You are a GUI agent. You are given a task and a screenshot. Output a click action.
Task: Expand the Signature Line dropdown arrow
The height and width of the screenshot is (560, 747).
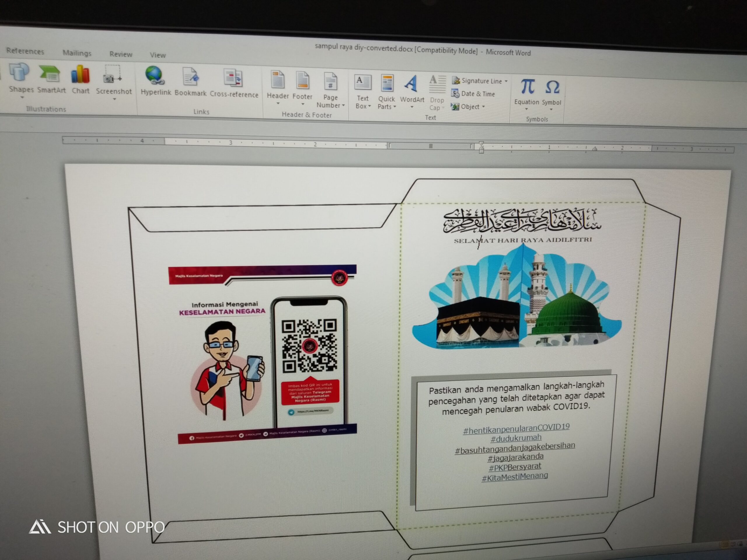[x=506, y=81]
